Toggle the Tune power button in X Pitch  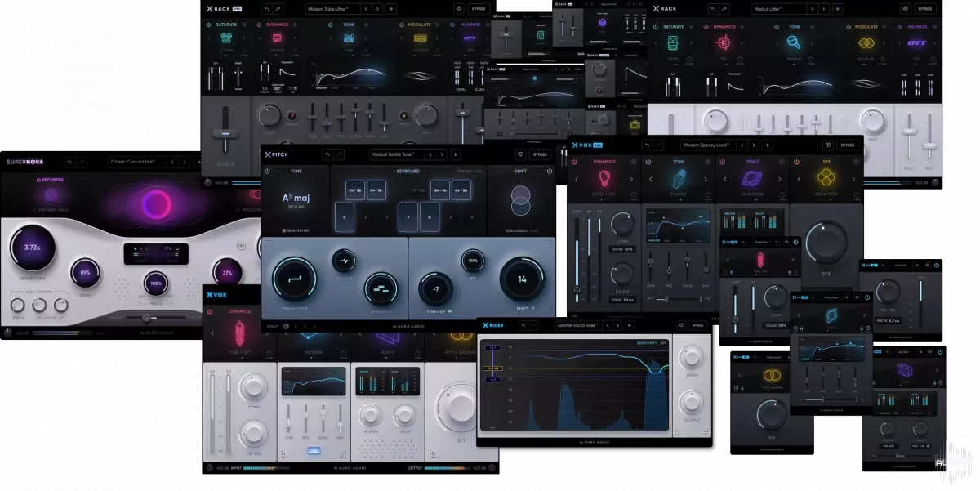click(267, 172)
